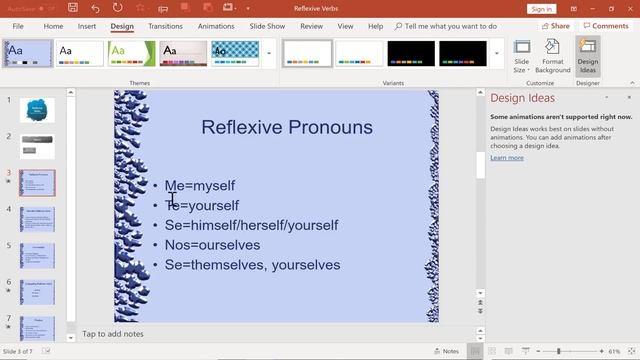Apply the teal diamond-pattern theme
This screenshot has width=640, height=360.
pyautogui.click(x=235, y=53)
